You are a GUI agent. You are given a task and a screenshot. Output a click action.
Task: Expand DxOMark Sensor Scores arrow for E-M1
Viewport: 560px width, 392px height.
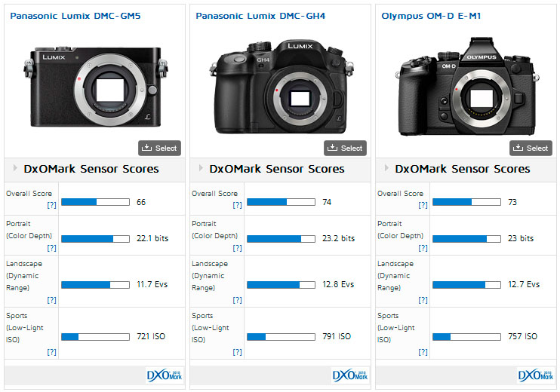tap(386, 169)
